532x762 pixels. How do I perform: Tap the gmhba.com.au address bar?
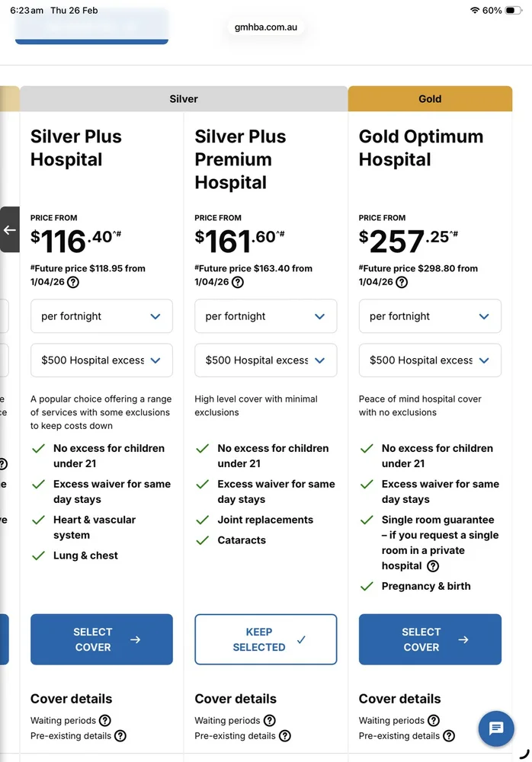coord(266,27)
